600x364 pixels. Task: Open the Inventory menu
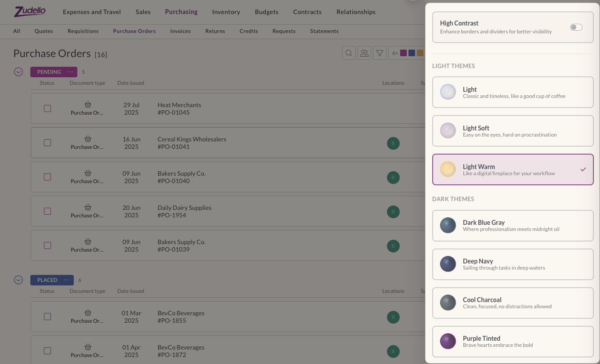coord(226,12)
